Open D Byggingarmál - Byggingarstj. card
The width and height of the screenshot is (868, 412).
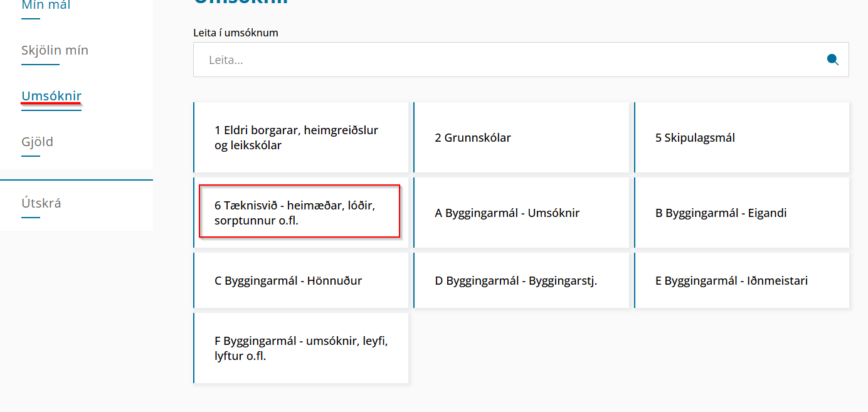point(521,280)
